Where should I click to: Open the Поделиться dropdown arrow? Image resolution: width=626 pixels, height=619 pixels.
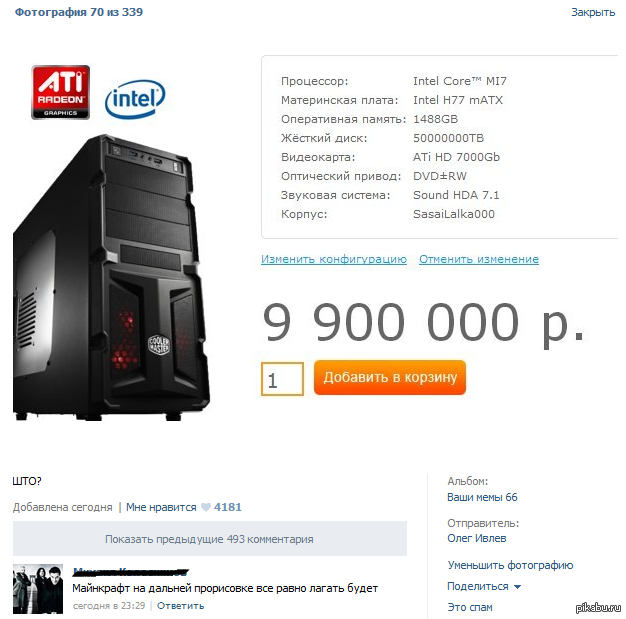(517, 587)
